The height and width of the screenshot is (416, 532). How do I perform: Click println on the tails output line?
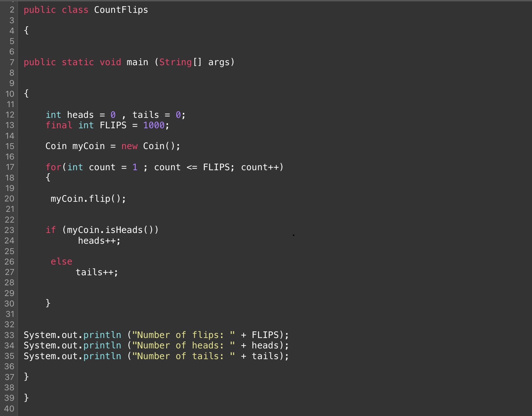pyautogui.click(x=102, y=356)
